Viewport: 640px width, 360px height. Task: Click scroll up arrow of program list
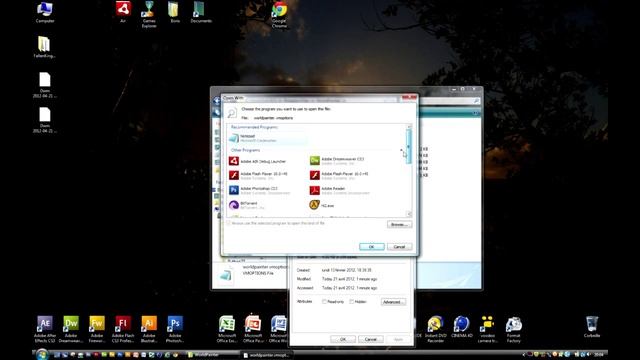409,127
